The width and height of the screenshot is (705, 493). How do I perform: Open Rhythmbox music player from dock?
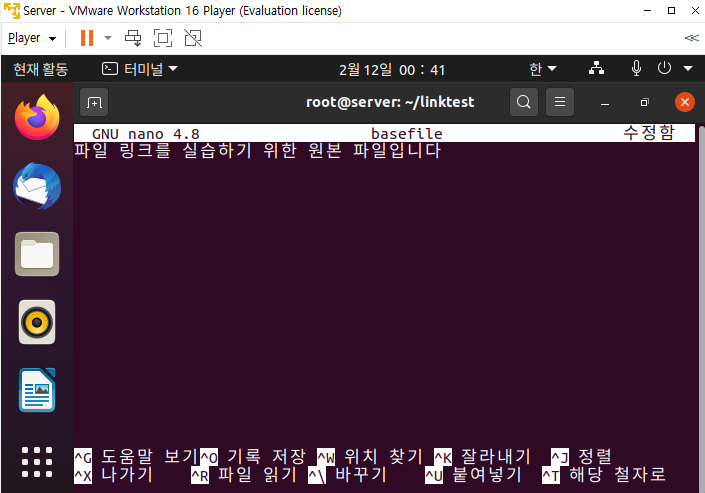tap(37, 322)
